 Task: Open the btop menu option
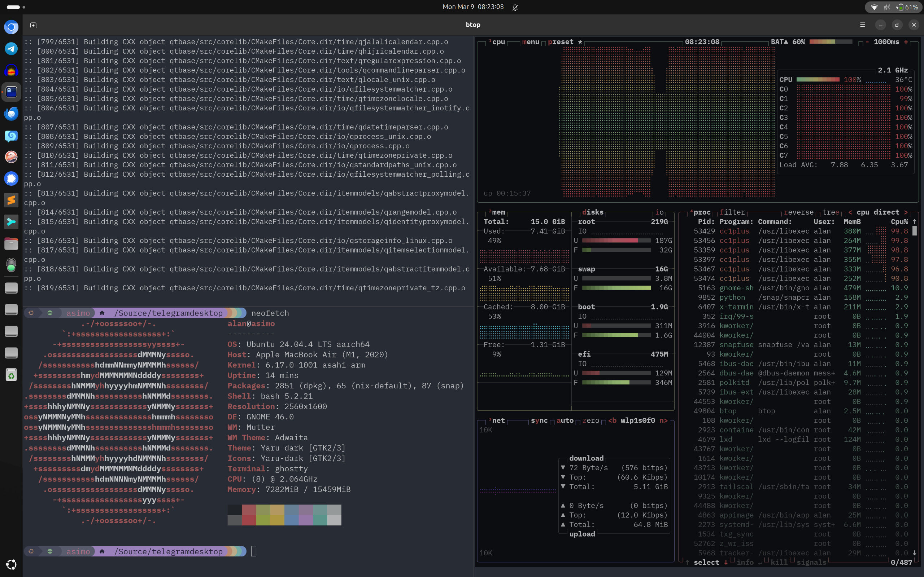pyautogui.click(x=530, y=42)
